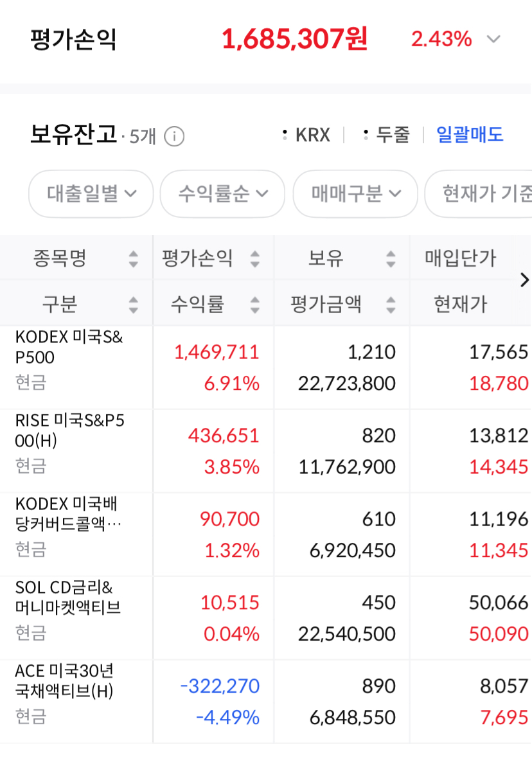
Task: Open the 대출일별 dropdown filter
Action: tap(91, 193)
